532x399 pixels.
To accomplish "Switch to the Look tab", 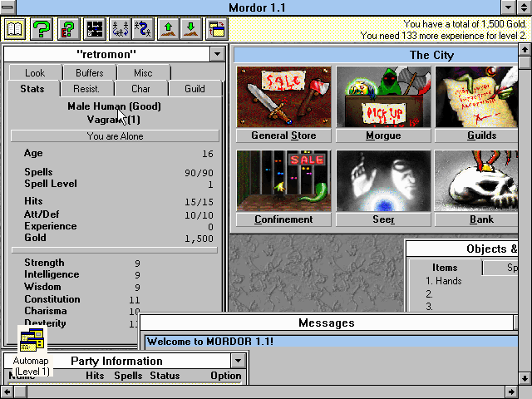I will click(x=35, y=72).
